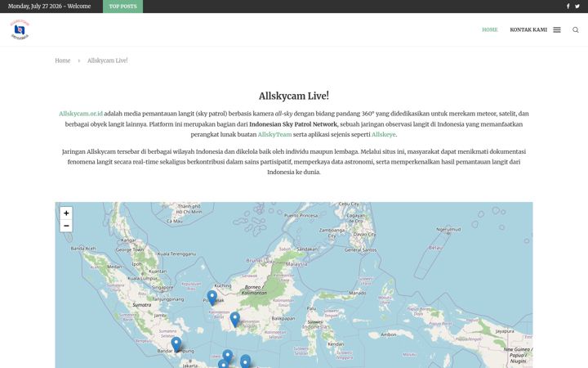The width and height of the screenshot is (588, 368).
Task: Click the 'Allskycam Live!' breadcrumb text
Action: (x=108, y=61)
